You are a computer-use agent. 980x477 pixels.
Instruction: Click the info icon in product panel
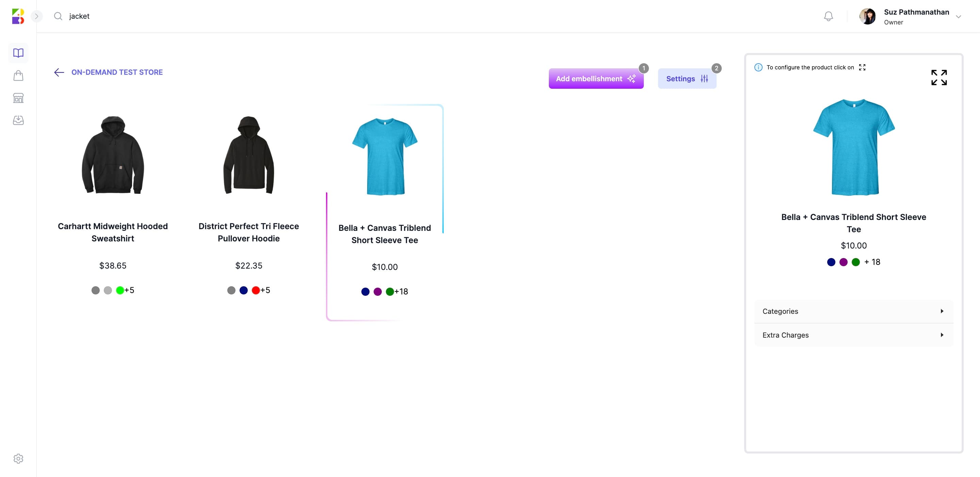(758, 67)
